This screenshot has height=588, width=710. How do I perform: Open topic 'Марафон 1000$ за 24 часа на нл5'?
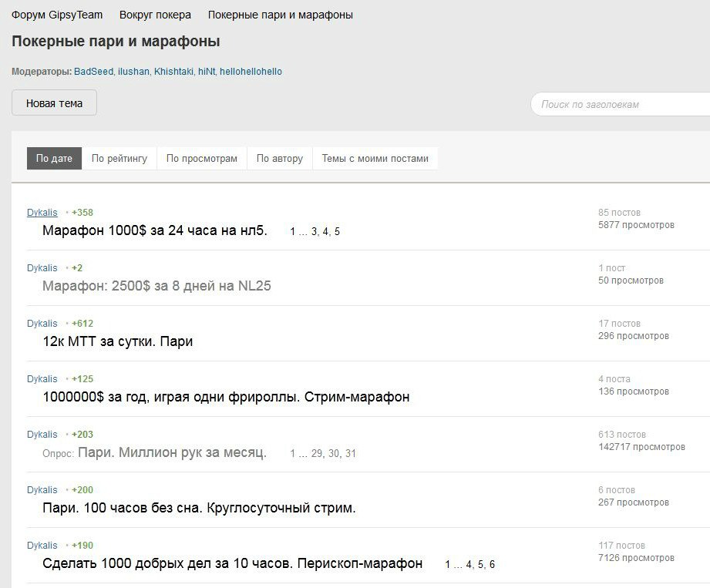[x=154, y=230]
